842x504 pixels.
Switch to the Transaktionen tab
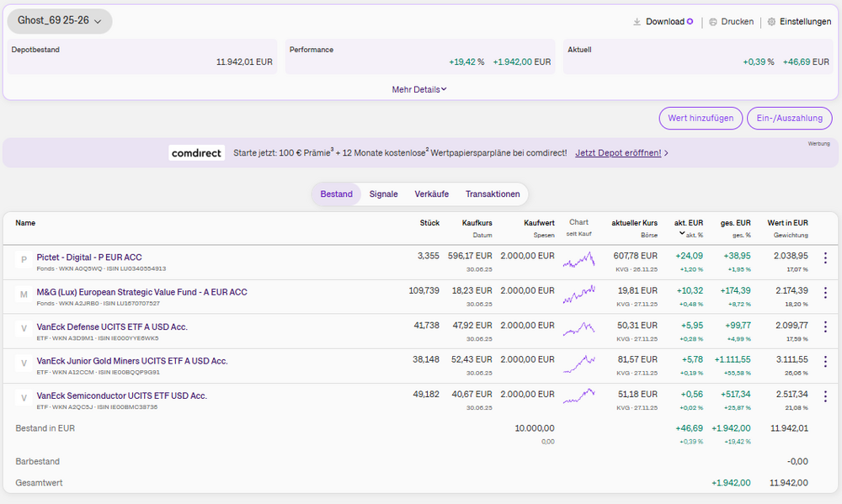(493, 194)
